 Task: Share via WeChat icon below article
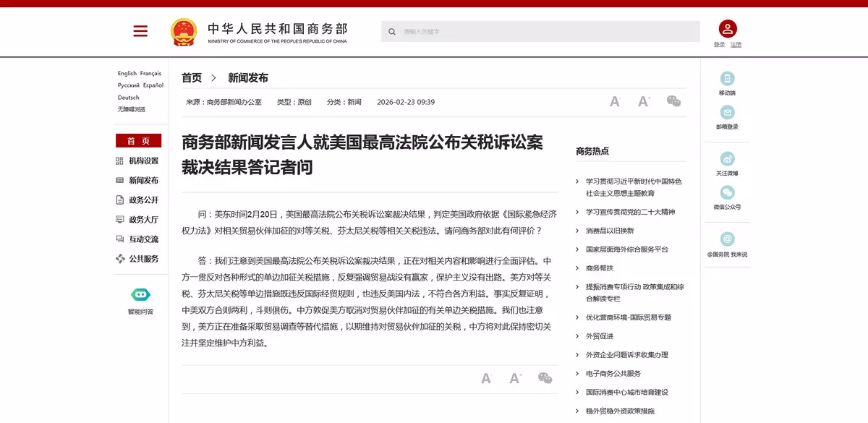545,378
